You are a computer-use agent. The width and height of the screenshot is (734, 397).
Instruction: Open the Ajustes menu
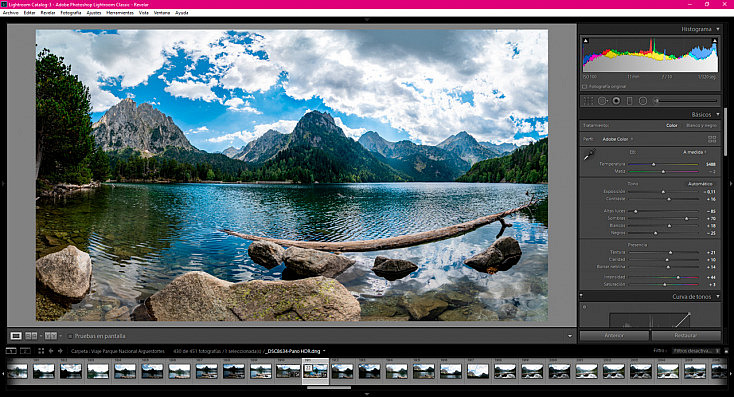pos(94,13)
